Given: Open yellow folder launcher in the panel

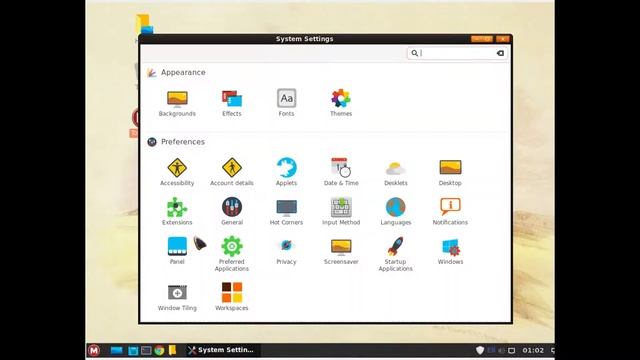Looking at the screenshot, I should click(172, 350).
